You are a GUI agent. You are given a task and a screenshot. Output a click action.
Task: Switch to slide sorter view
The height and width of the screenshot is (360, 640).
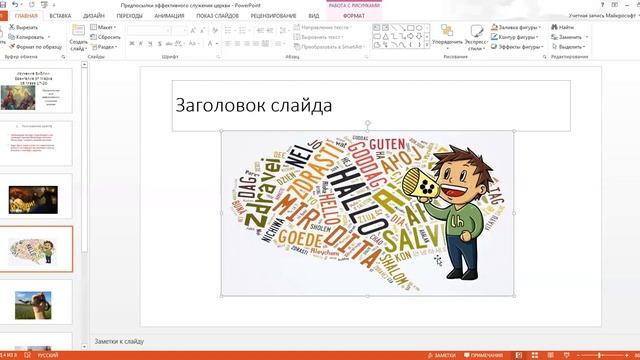point(535,356)
